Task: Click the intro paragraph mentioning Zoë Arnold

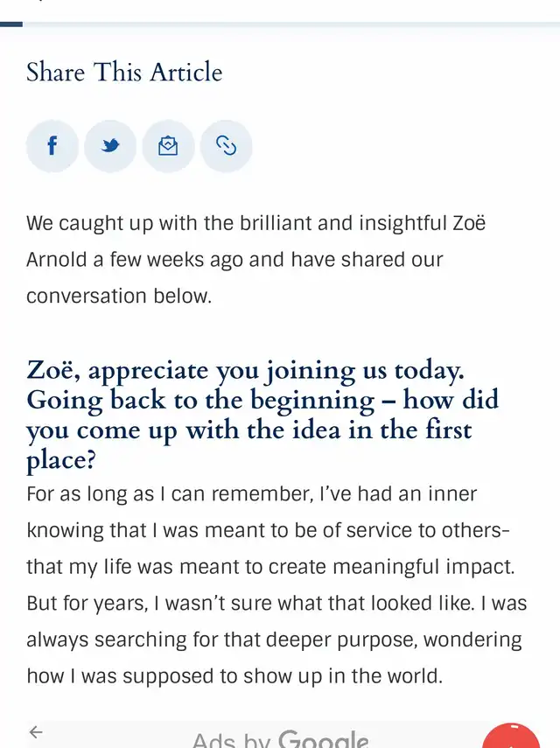Action: tap(256, 260)
